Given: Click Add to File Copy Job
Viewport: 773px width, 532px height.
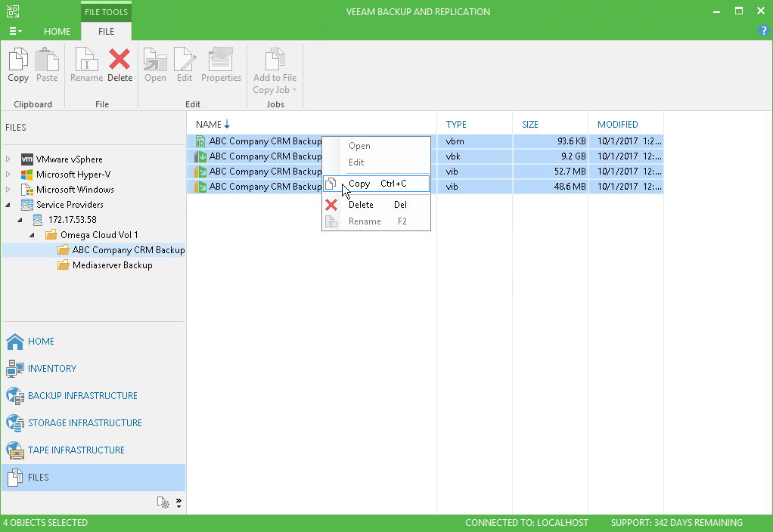Looking at the screenshot, I should coord(275,71).
